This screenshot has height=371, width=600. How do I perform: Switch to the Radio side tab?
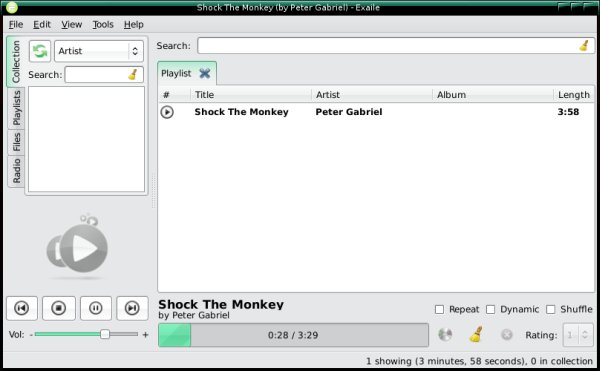click(16, 171)
